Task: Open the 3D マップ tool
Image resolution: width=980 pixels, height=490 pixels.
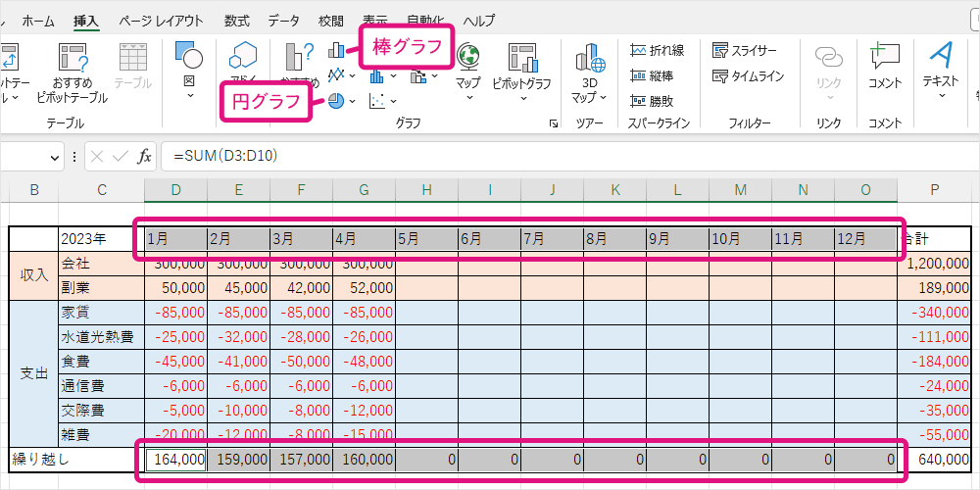Action: tap(589, 73)
